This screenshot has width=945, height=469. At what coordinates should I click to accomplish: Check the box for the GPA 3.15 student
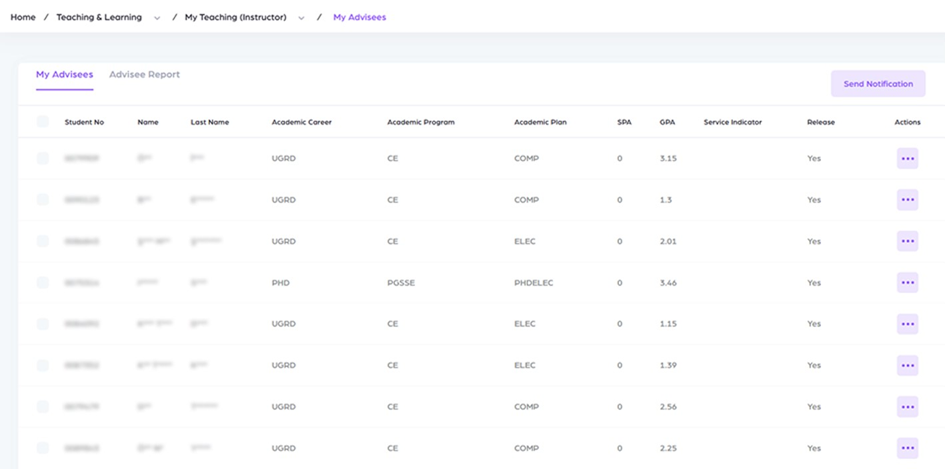pos(43,158)
